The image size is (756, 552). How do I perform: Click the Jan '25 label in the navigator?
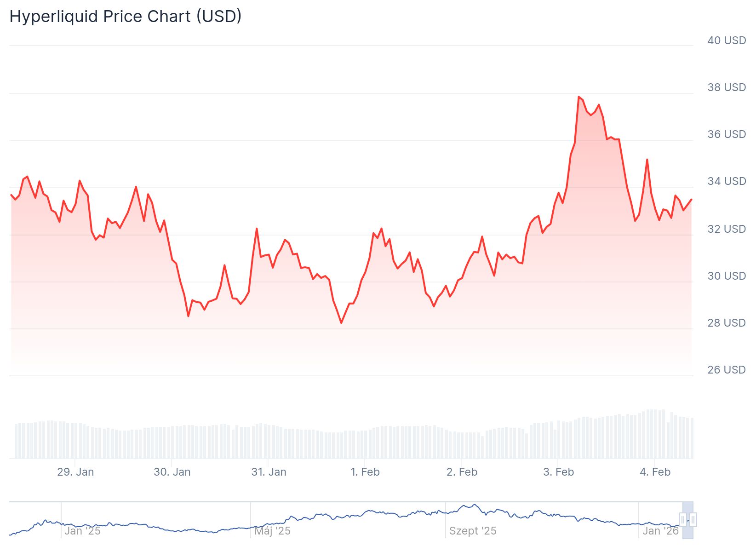coord(82,531)
